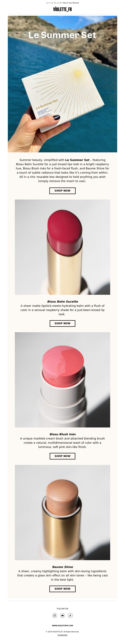Open the pink marbled blush stick photo

(62, 380)
